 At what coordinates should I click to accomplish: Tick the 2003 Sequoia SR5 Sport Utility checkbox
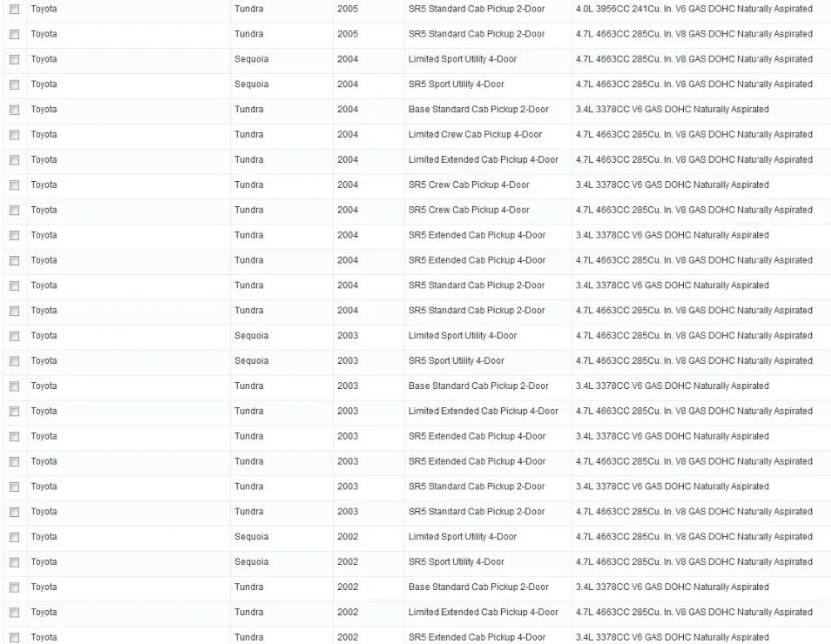click(14, 361)
